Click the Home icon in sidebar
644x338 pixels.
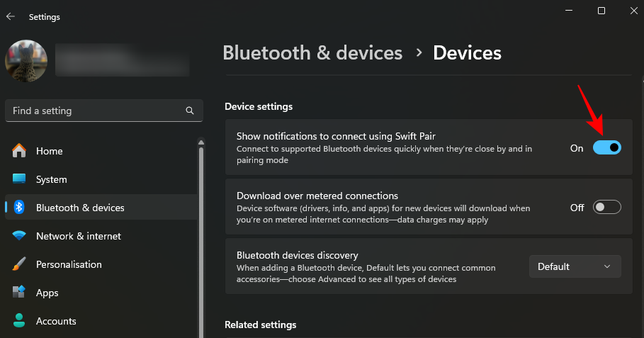19,151
